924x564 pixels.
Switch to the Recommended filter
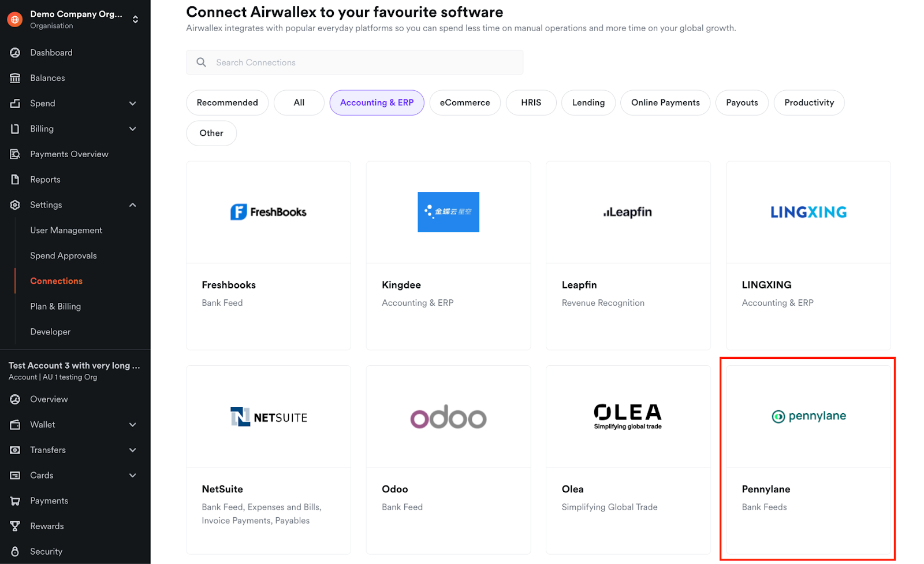[227, 103]
